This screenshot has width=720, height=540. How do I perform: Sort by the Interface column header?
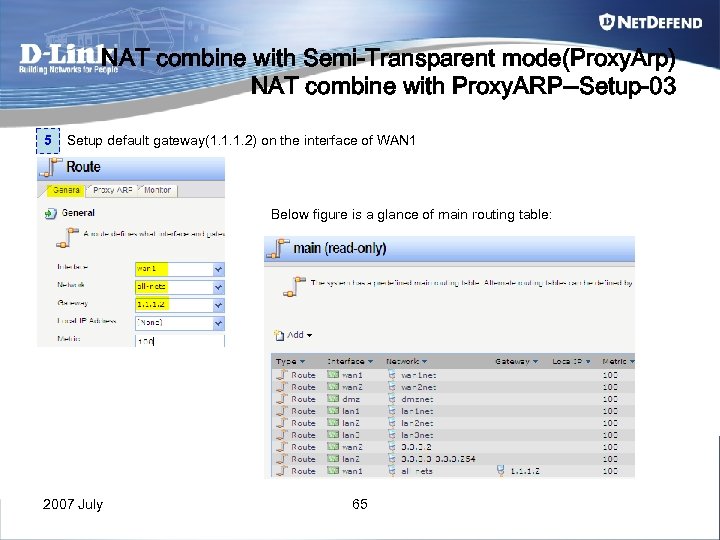pos(350,361)
